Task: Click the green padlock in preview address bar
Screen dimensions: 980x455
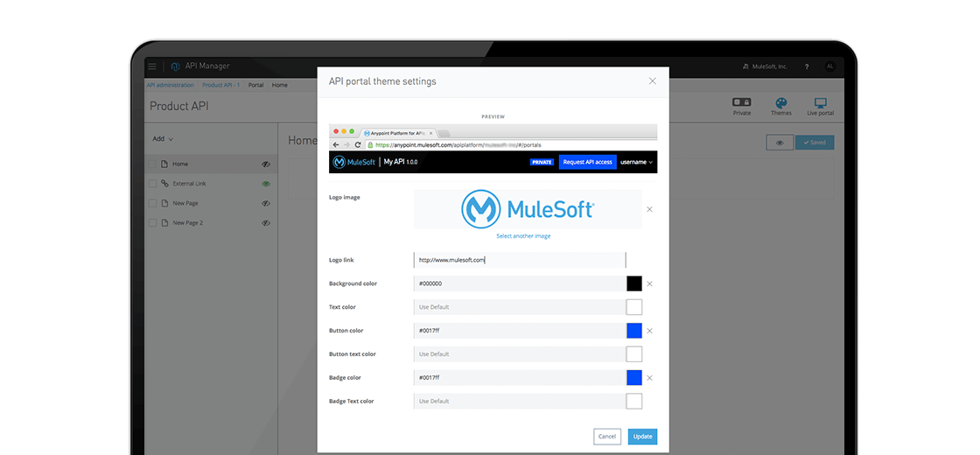Action: [371, 144]
